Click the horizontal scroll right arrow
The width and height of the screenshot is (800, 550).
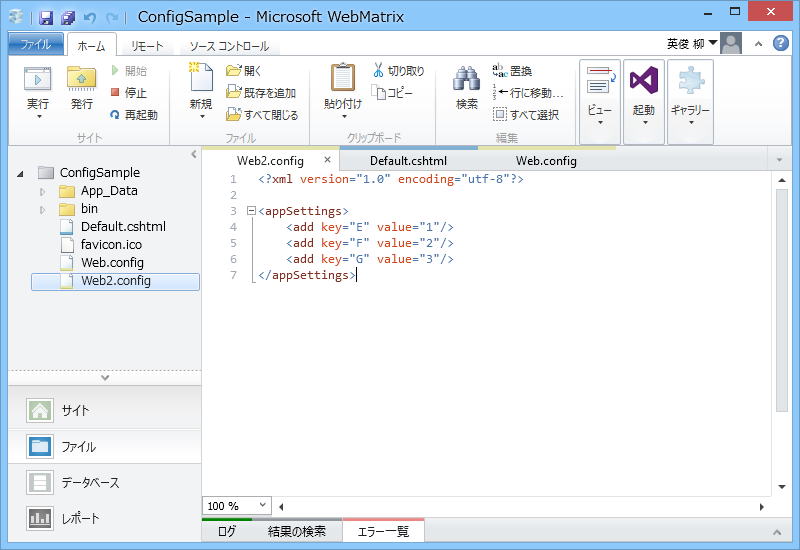761,507
